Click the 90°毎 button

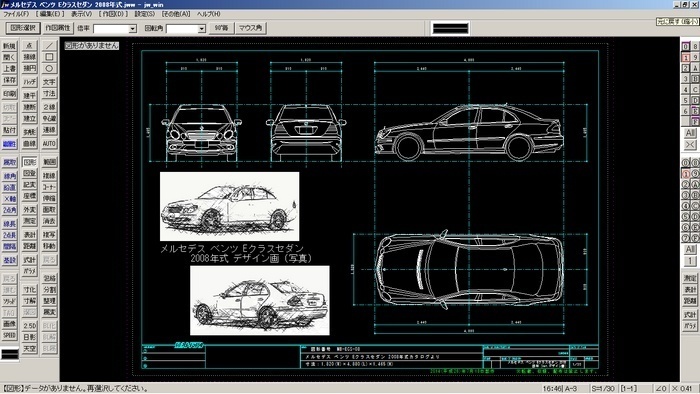pos(221,28)
